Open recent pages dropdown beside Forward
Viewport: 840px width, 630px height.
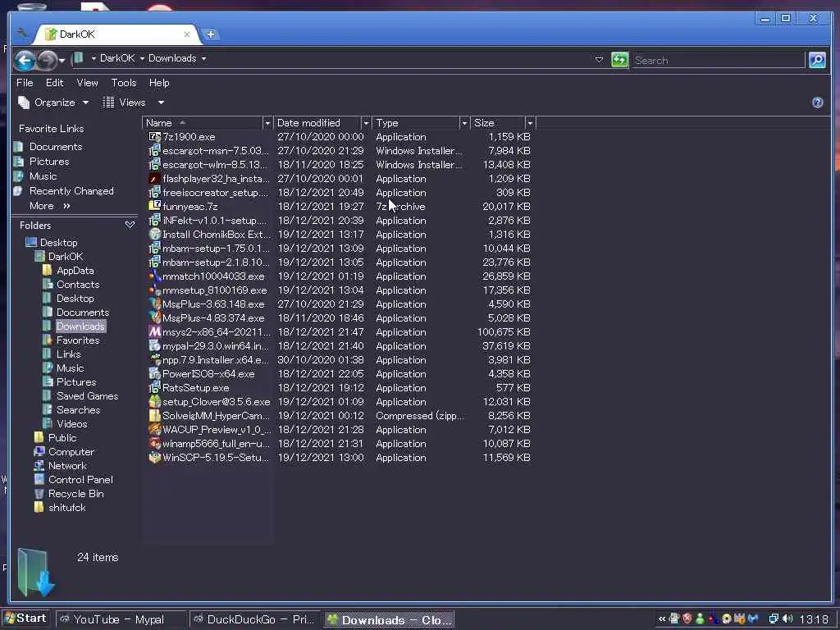pyautogui.click(x=62, y=60)
